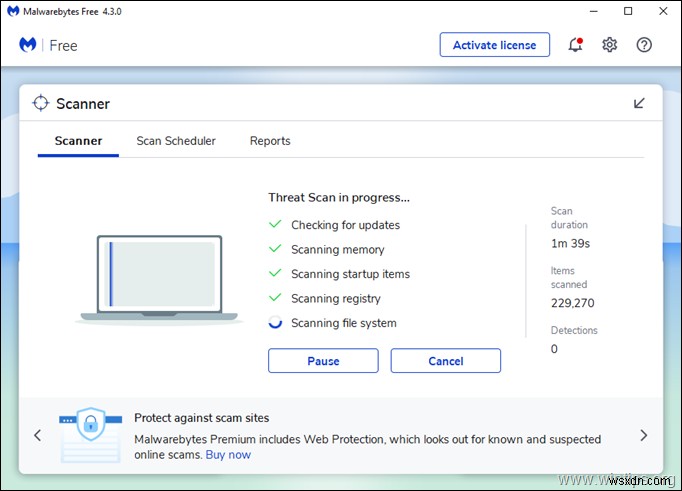Open the help question mark icon
This screenshot has height=491, width=682.
(644, 45)
